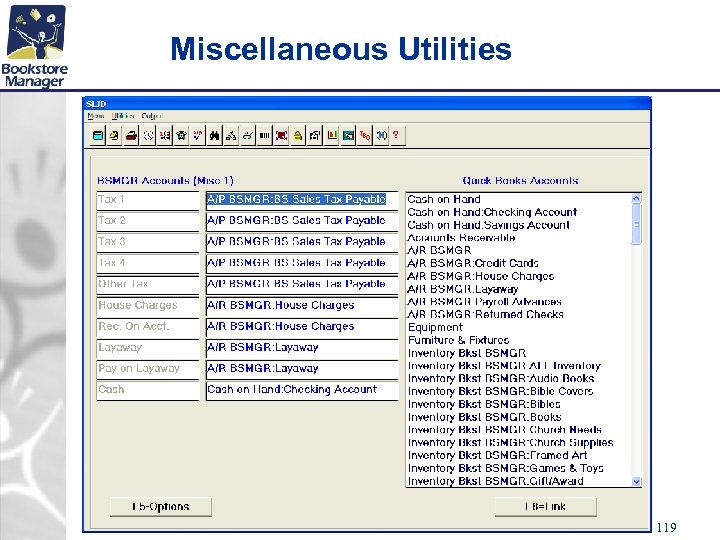Select the Tax 4 account mapping field
Viewport: 720px width, 540px height.
(302, 263)
